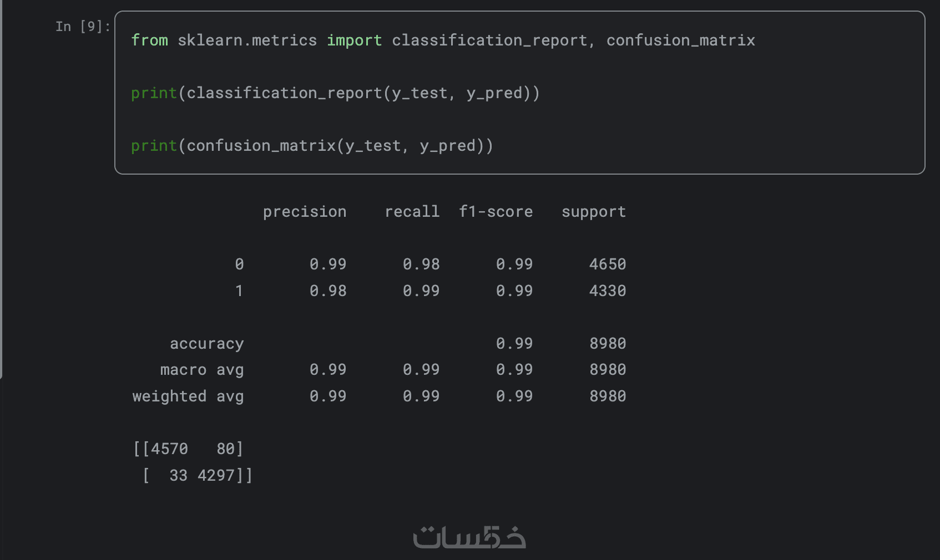Viewport: 940px width, 560px height.
Task: Click the support value 4650
Action: (608, 264)
